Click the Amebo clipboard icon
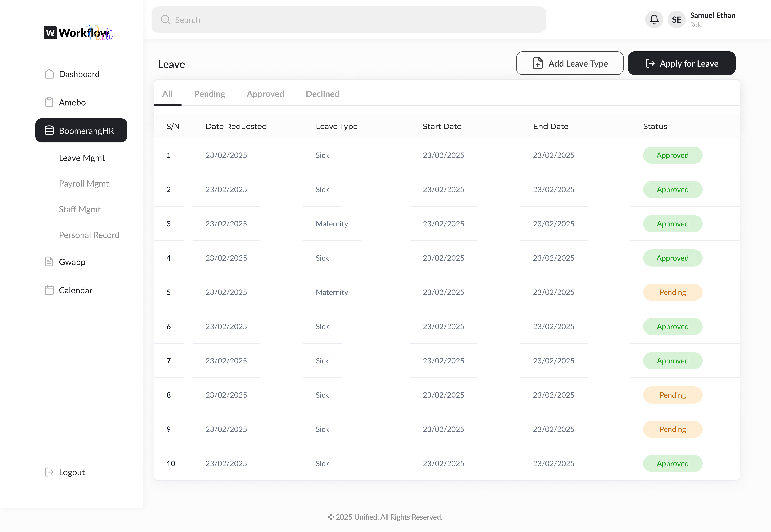This screenshot has height=532, width=771. pos(49,102)
